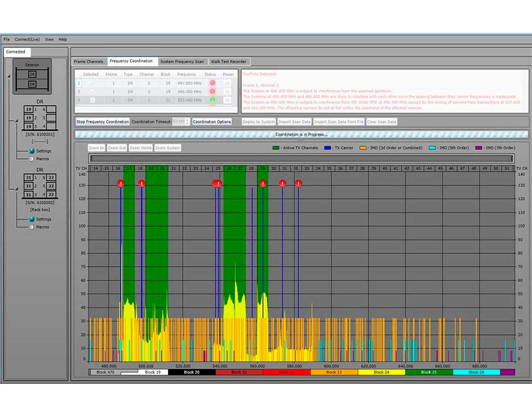Collapse the first DR frame tree node
The image size is (532, 409).
click(17, 121)
